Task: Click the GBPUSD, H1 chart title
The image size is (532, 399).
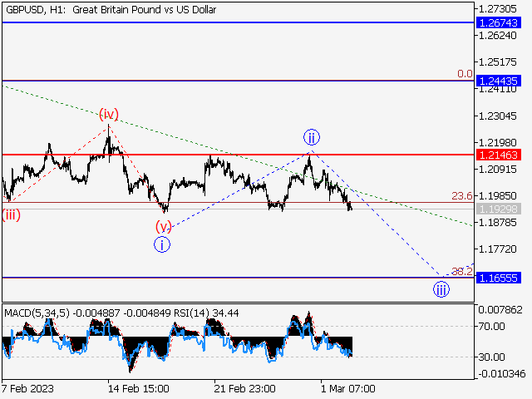Action: pos(111,10)
